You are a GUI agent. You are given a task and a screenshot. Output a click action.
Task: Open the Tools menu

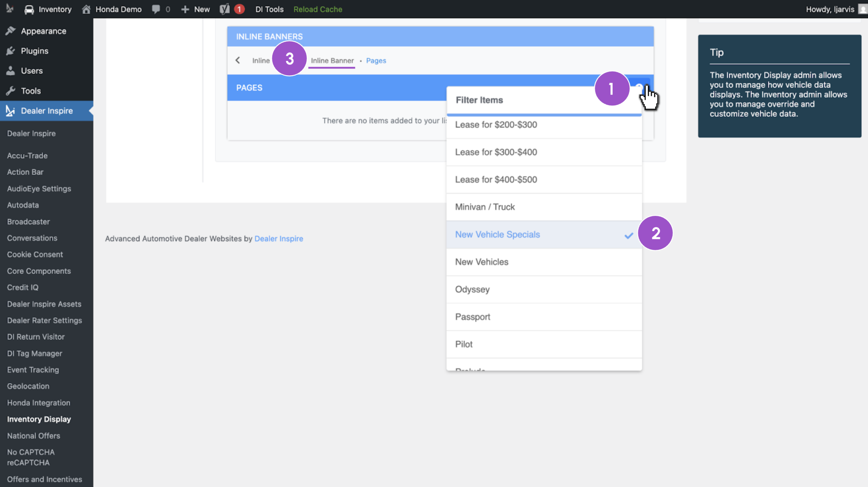(46, 91)
